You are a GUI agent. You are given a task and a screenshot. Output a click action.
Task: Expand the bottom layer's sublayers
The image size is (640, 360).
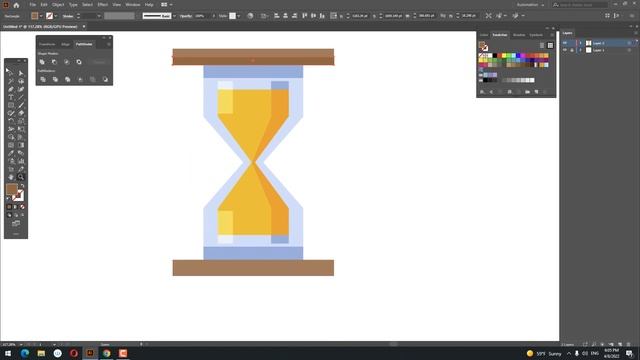click(580, 50)
